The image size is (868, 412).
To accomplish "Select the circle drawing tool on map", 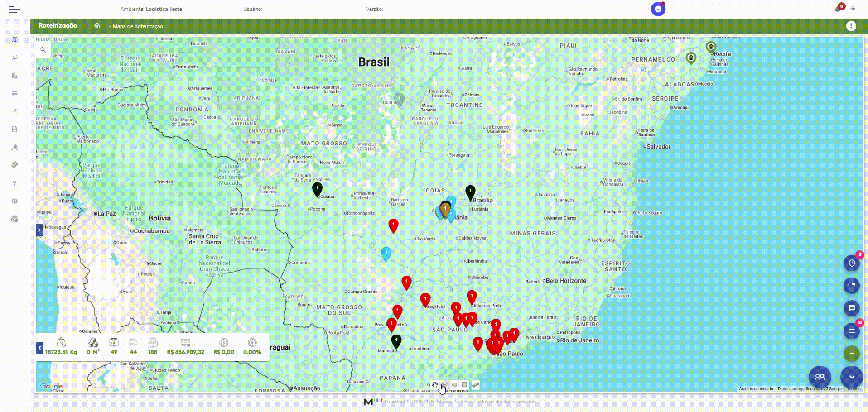I will pyautogui.click(x=454, y=385).
